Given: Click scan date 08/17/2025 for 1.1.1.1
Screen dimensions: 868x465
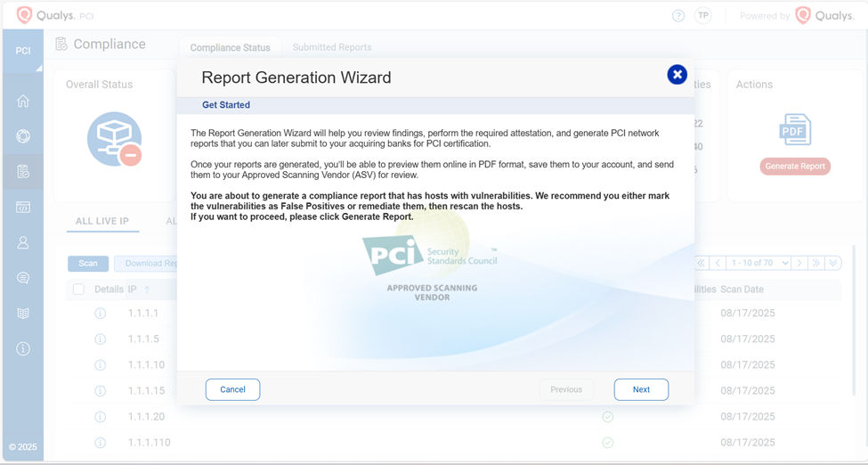Looking at the screenshot, I should [x=747, y=314].
